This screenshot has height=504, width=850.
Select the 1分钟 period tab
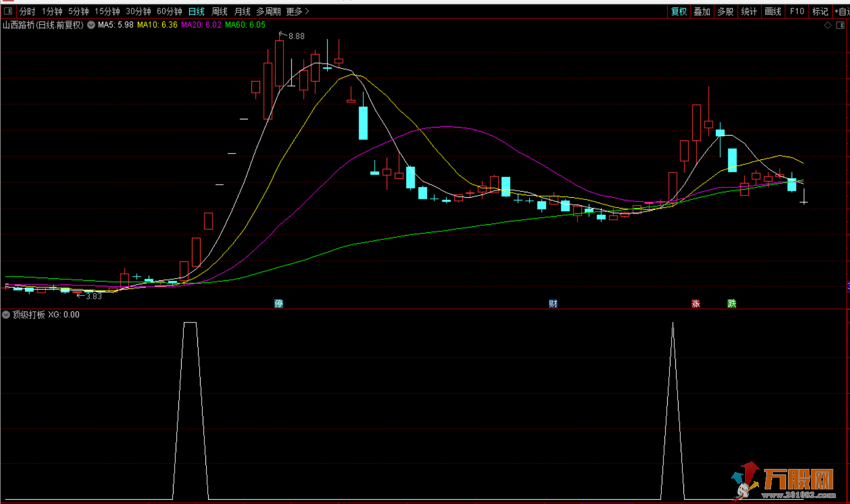pos(52,11)
